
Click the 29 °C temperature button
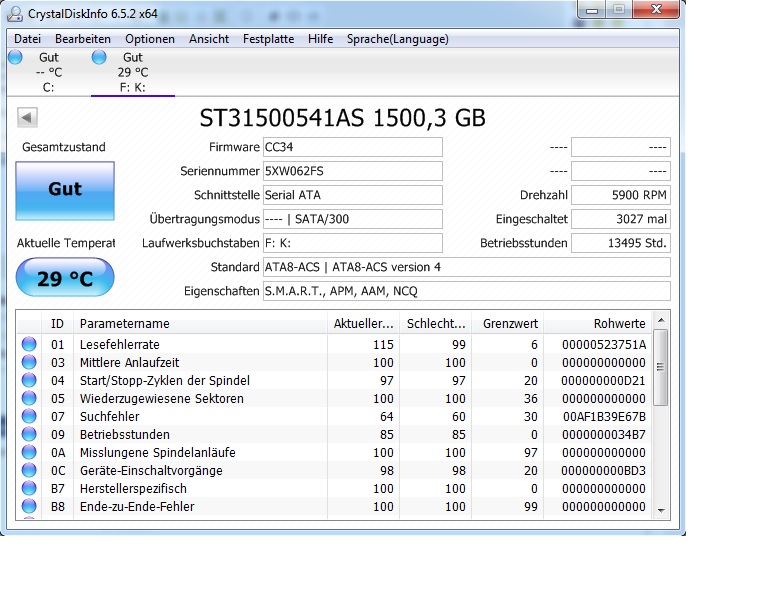(65, 278)
